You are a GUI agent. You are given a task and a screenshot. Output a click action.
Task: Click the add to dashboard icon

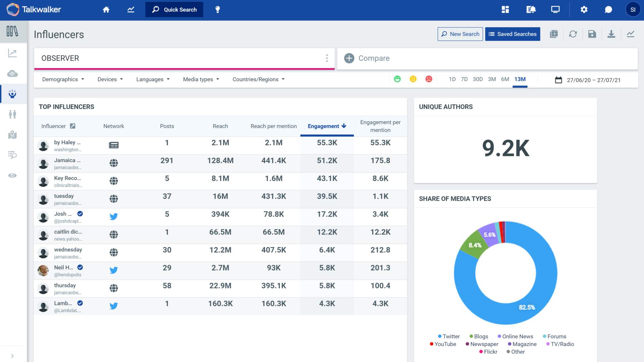[x=554, y=34]
